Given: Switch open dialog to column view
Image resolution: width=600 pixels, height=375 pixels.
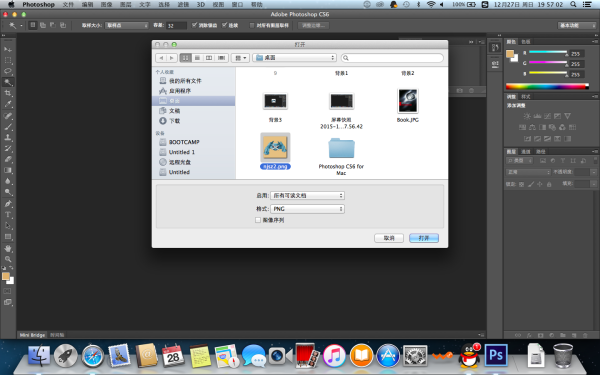Looking at the screenshot, I should pyautogui.click(x=209, y=58).
